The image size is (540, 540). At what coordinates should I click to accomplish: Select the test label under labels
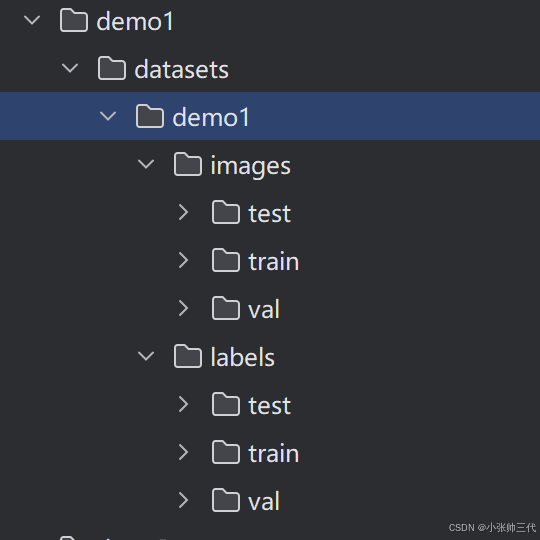[270, 405]
